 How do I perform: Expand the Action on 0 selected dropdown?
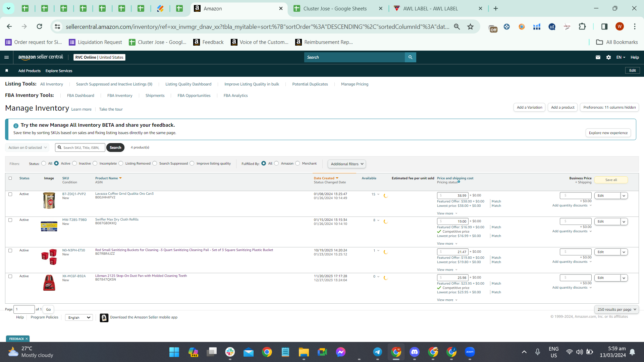[x=27, y=147]
